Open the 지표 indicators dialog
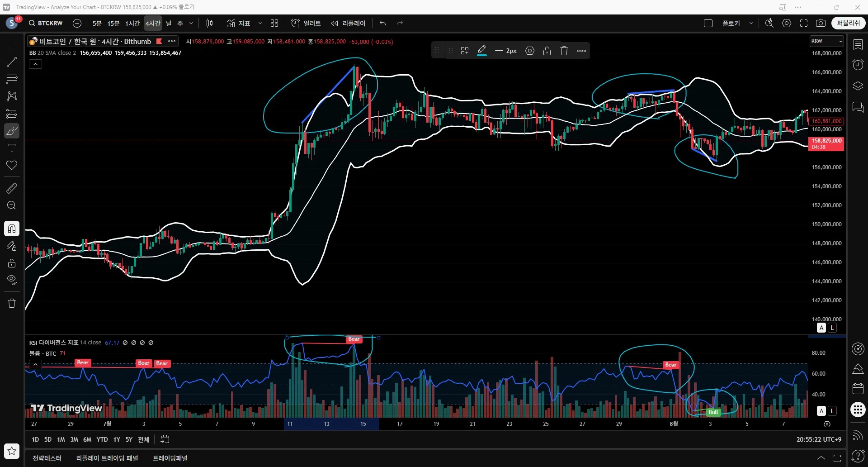 pos(239,23)
